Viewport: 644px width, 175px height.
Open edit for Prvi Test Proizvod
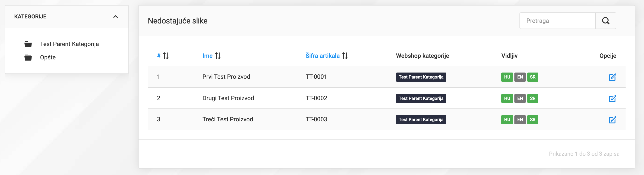[612, 77]
